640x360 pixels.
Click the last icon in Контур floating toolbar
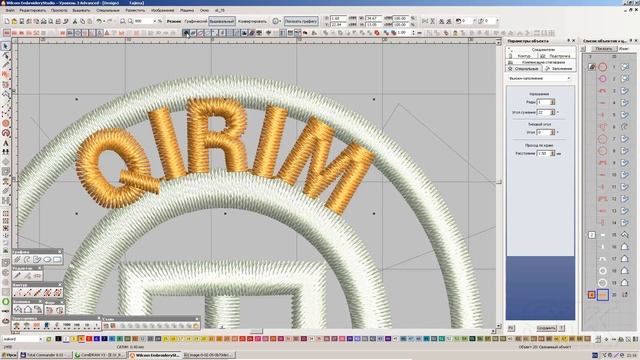point(58,293)
